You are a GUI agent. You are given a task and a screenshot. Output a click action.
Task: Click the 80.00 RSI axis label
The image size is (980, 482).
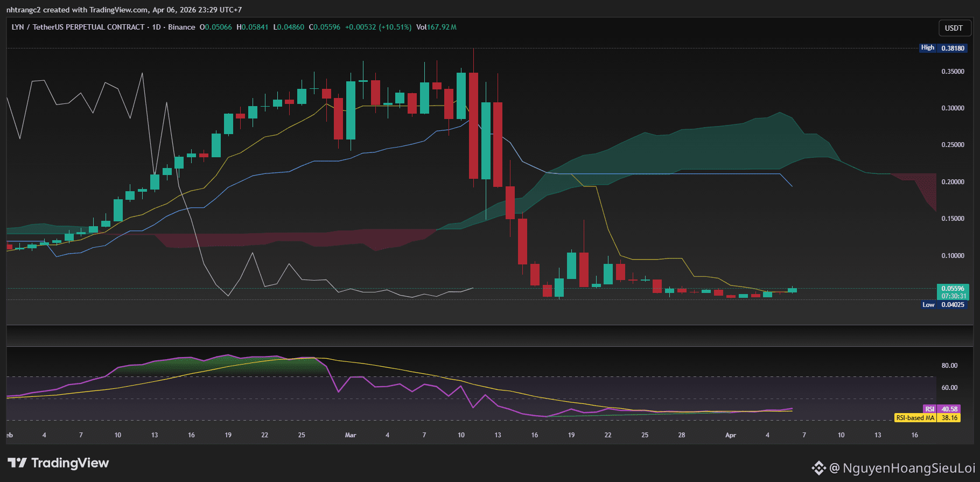(x=949, y=366)
